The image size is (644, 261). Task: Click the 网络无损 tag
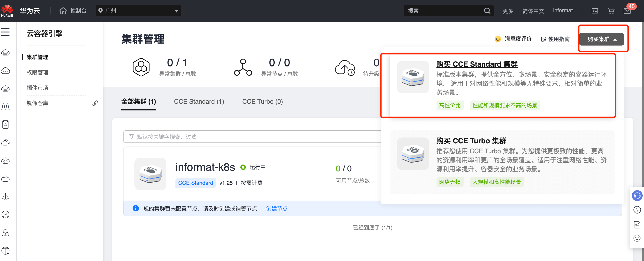coord(450,182)
